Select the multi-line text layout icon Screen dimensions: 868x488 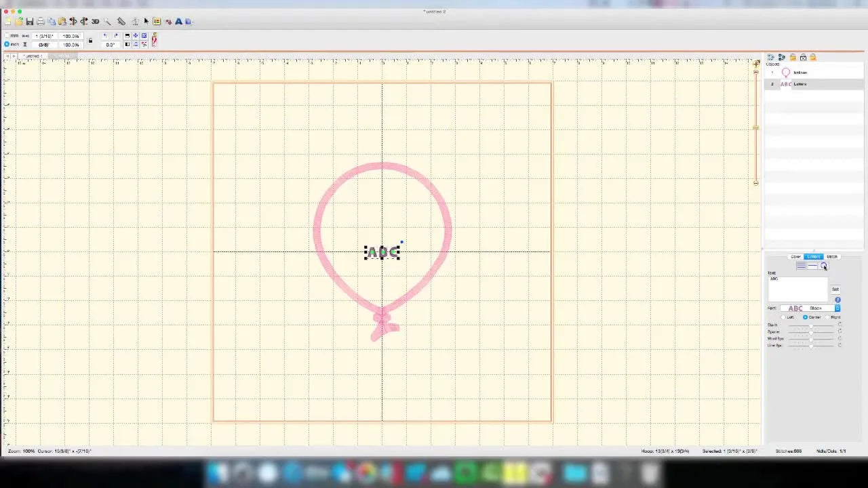(802, 266)
